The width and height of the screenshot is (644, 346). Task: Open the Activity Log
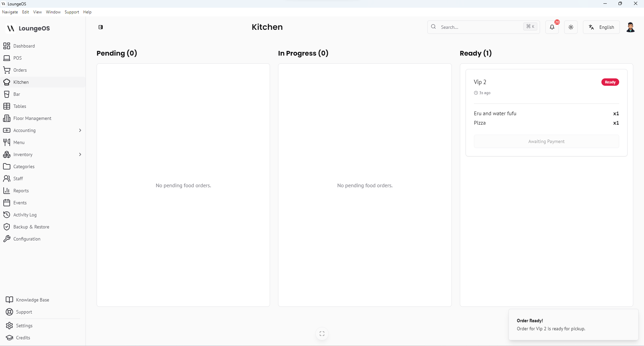25,215
